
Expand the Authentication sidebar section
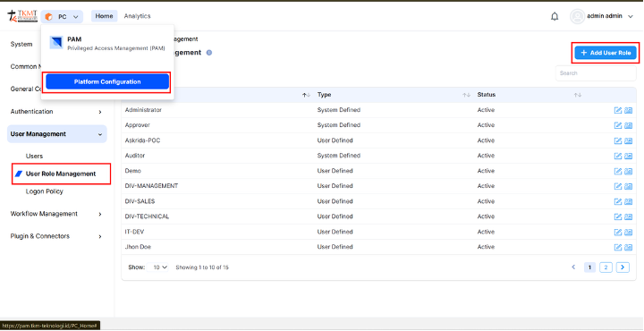click(x=57, y=112)
